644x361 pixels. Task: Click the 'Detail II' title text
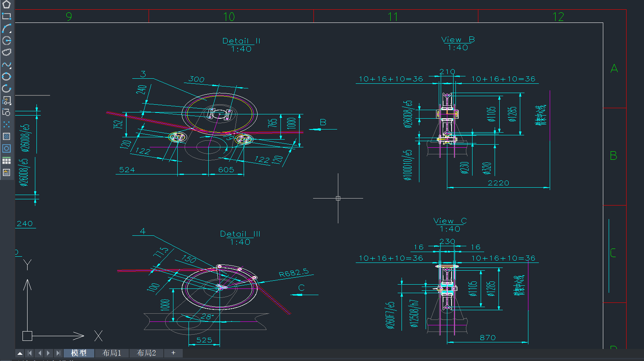coord(241,41)
